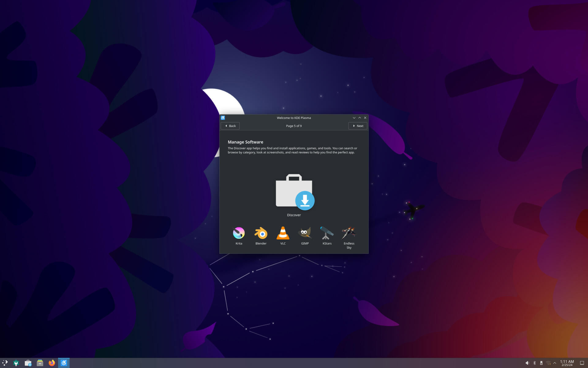Open the Krita app icon
Viewport: 588px width, 368px height.
(x=239, y=233)
